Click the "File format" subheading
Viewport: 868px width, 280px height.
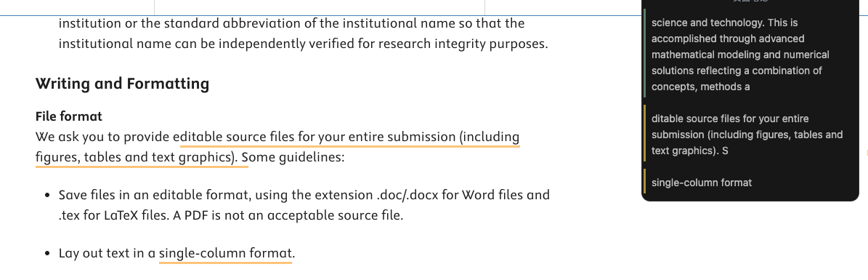(x=69, y=116)
